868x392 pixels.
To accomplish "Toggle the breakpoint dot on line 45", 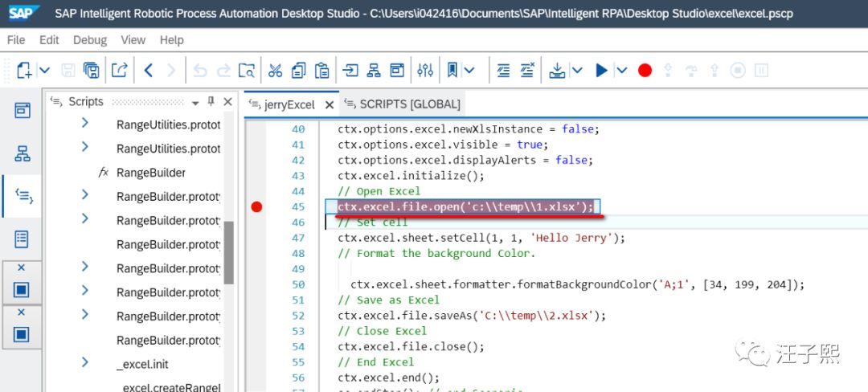I will coord(256,206).
